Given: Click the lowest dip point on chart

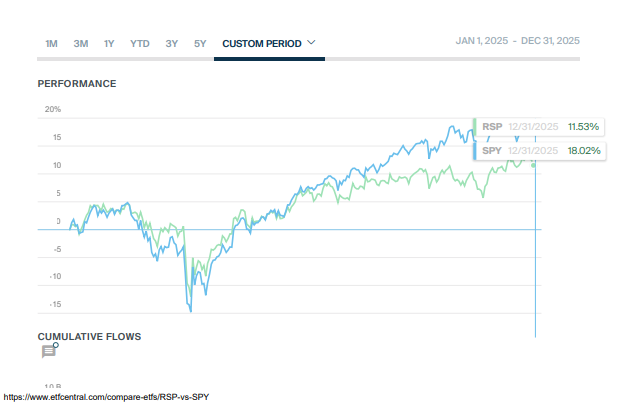Looking at the screenshot, I should pyautogui.click(x=191, y=311).
